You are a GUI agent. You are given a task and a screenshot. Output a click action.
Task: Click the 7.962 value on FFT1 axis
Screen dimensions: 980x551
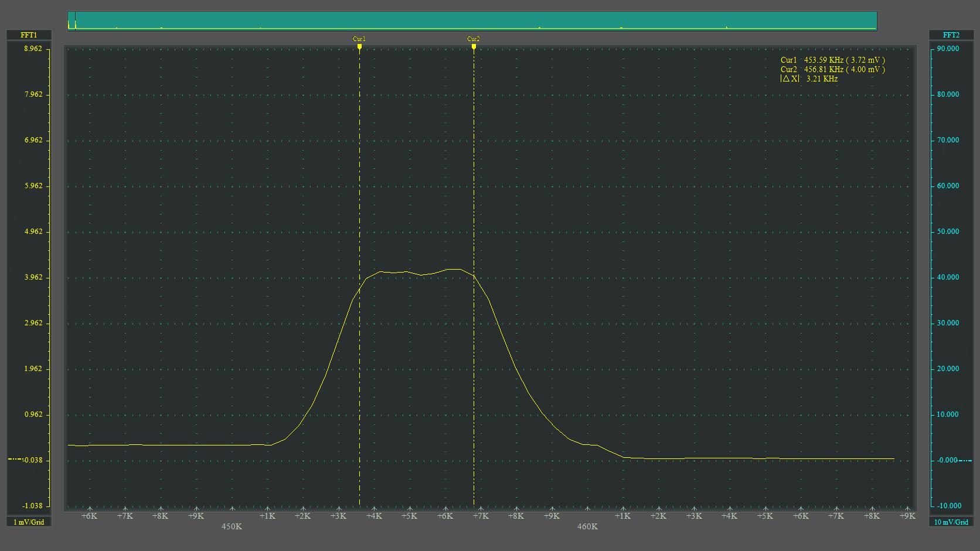(33, 94)
